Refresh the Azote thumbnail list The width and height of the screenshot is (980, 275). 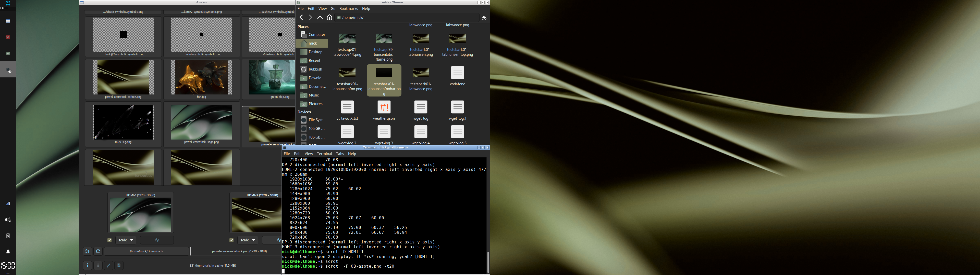(98, 252)
